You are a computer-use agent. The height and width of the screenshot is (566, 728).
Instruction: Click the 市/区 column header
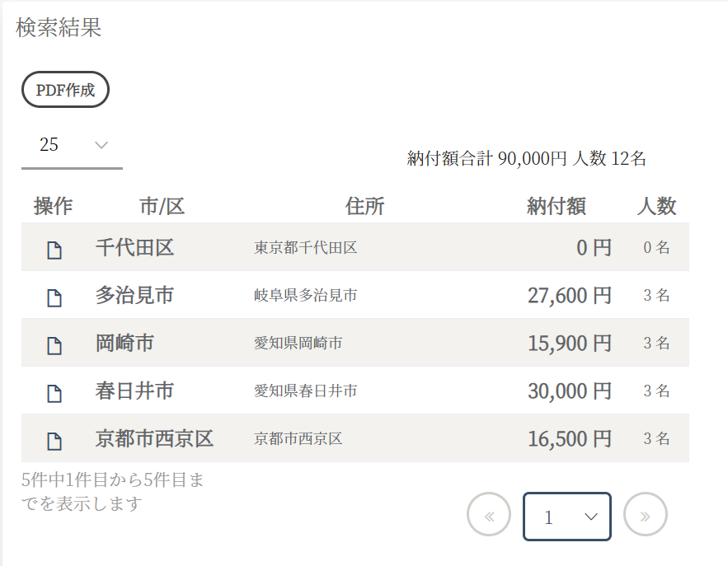click(x=162, y=206)
